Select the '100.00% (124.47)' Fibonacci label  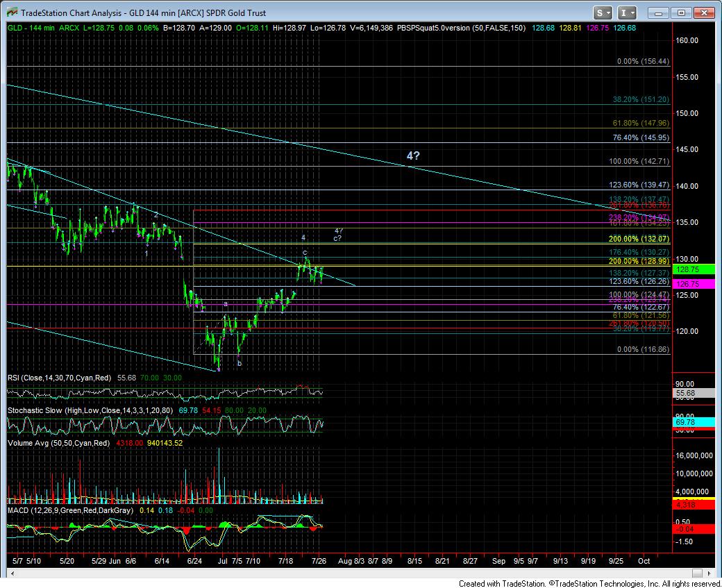click(639, 294)
